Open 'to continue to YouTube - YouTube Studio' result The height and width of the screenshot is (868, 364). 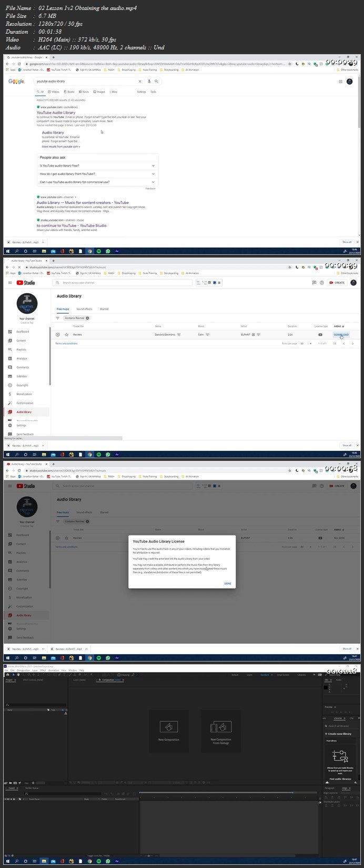(x=72, y=225)
